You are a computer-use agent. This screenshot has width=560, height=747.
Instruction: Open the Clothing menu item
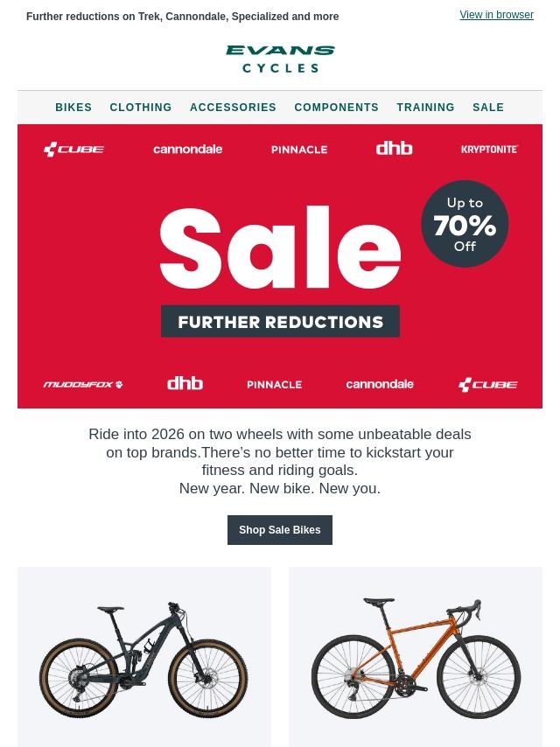[x=141, y=108]
